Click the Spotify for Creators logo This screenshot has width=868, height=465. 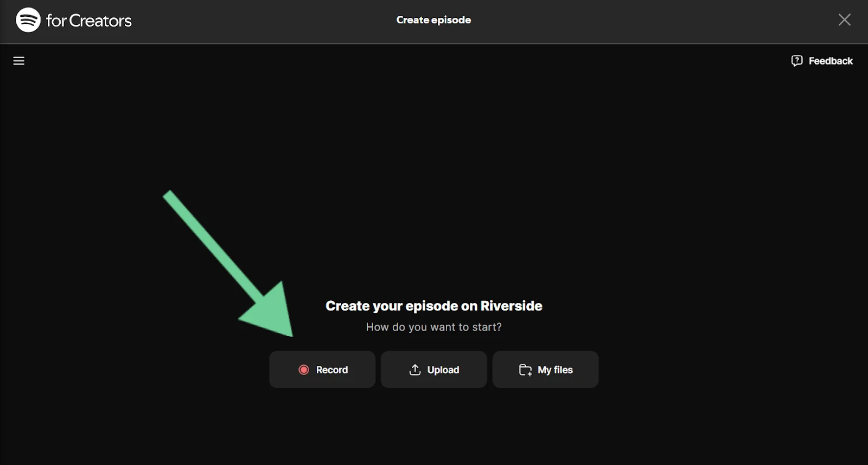(x=74, y=20)
